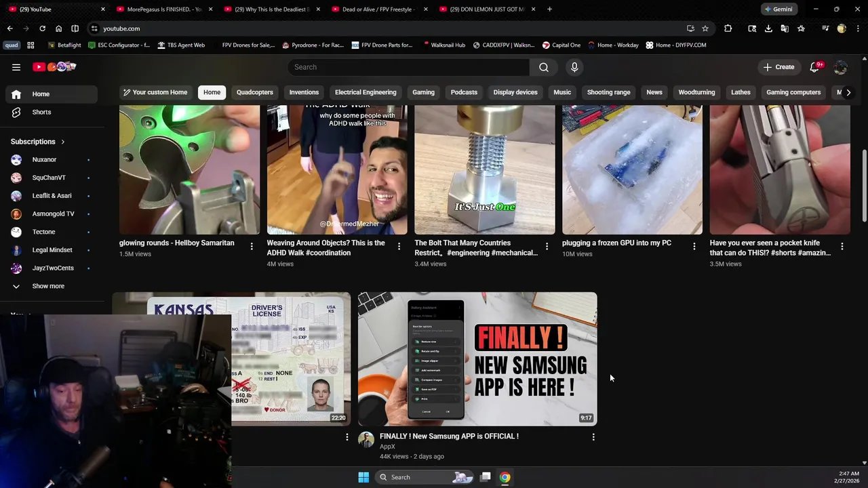Viewport: 868px width, 488px height.
Task: Select the Electrical Engineering chip
Action: [366, 92]
